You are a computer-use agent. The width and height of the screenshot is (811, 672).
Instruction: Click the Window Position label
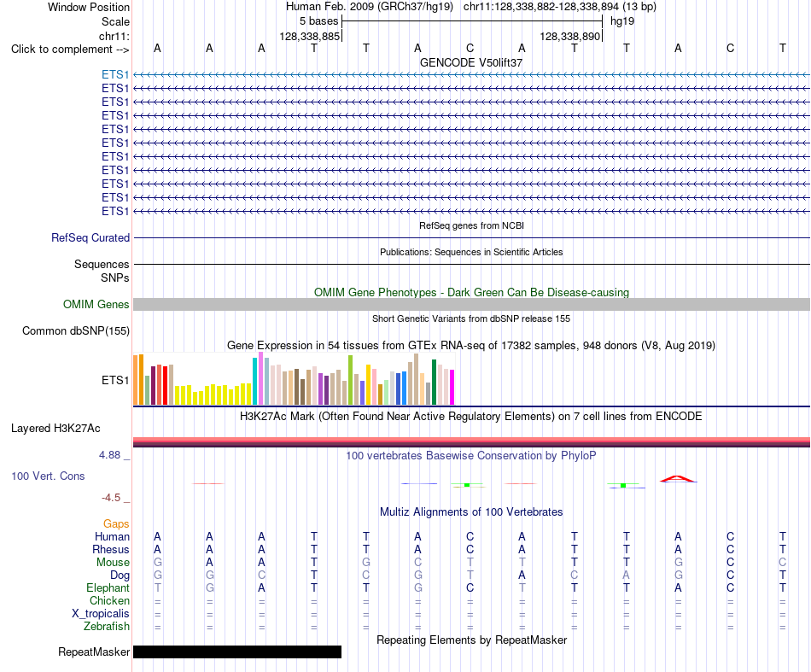click(x=89, y=7)
